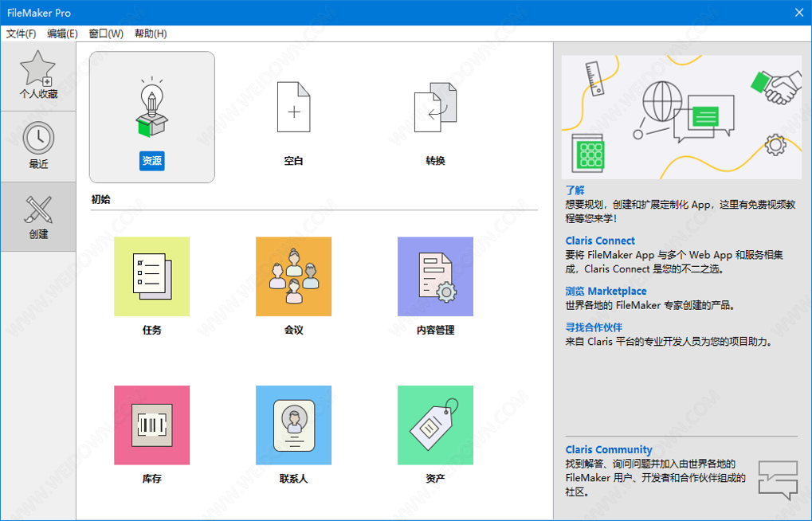Click the 资产 label text
Viewport: 812px width, 521px height.
(436, 479)
